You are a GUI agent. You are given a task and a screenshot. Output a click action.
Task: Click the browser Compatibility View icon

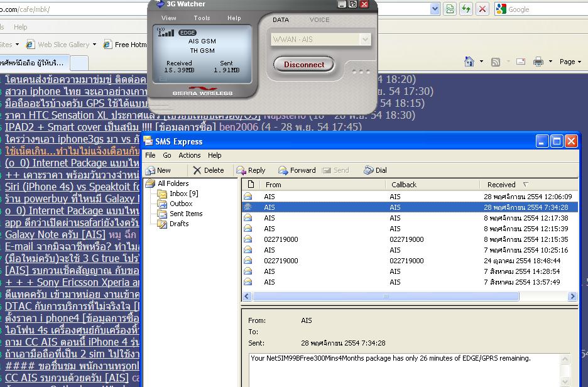coord(450,9)
